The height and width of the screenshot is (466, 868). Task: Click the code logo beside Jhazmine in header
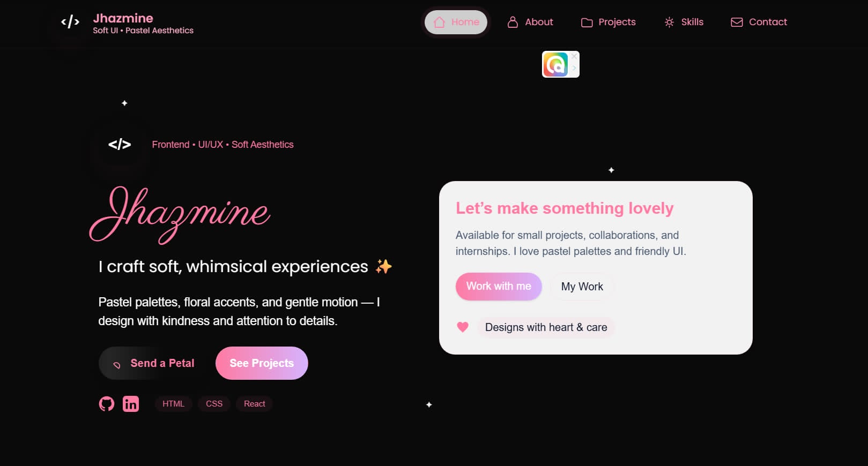click(70, 22)
